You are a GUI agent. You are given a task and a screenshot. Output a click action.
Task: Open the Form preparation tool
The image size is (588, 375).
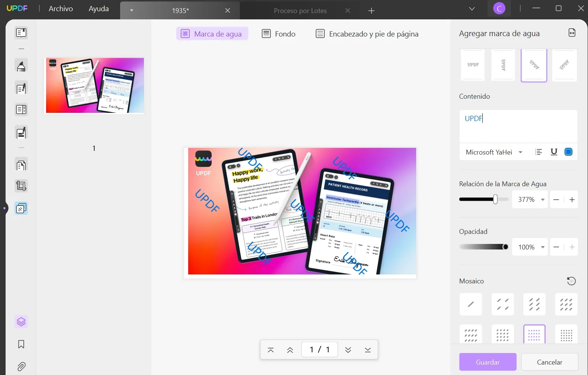pyautogui.click(x=21, y=110)
